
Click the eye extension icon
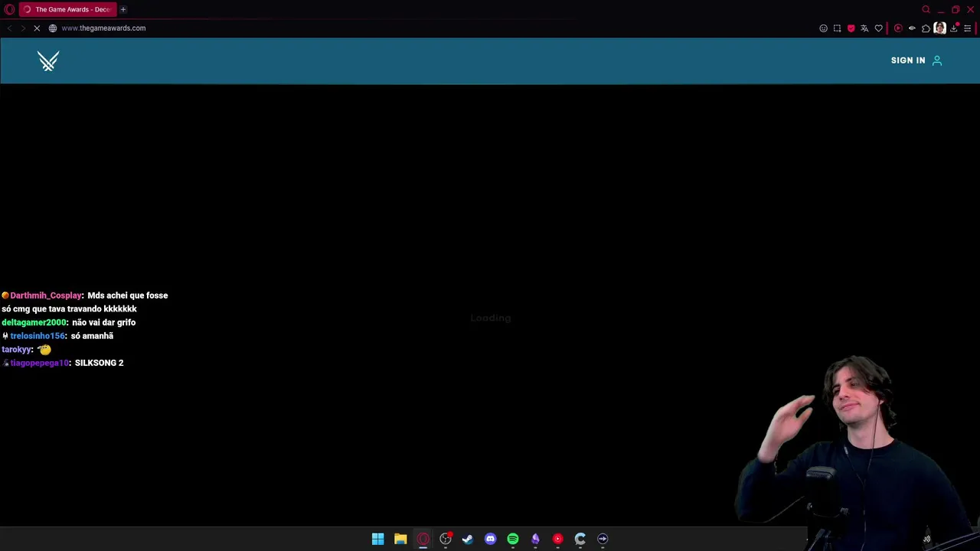912,28
